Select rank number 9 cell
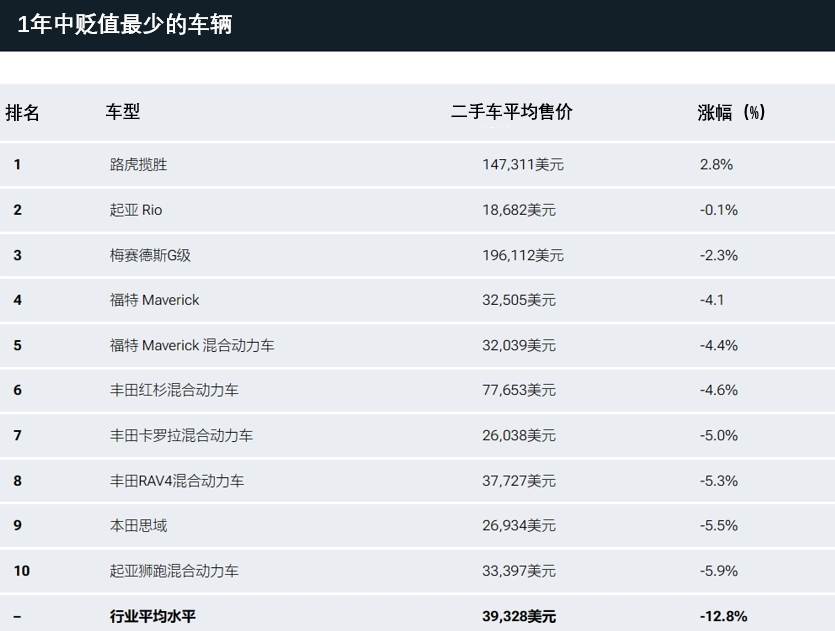 (x=18, y=526)
